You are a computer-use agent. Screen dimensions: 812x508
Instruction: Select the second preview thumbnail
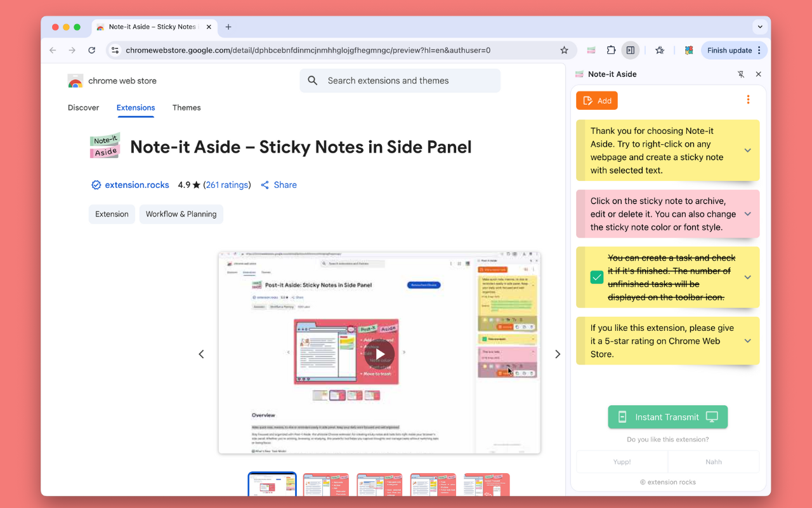[x=326, y=485]
